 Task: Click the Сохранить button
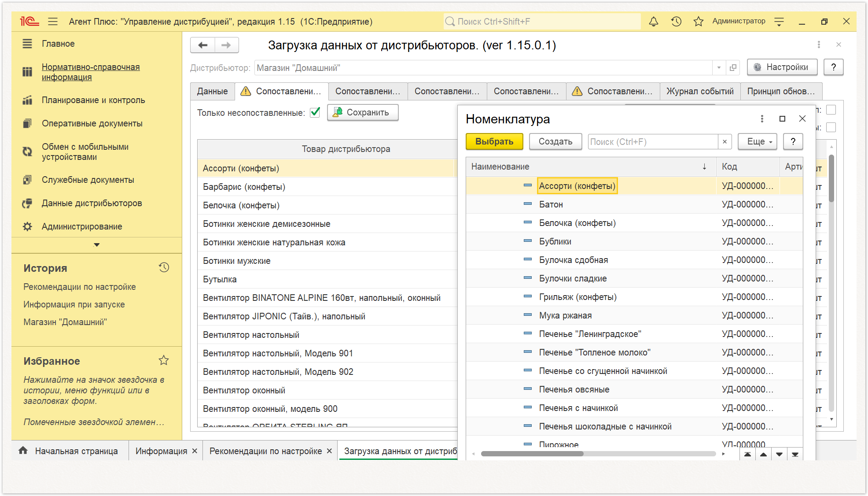point(363,112)
